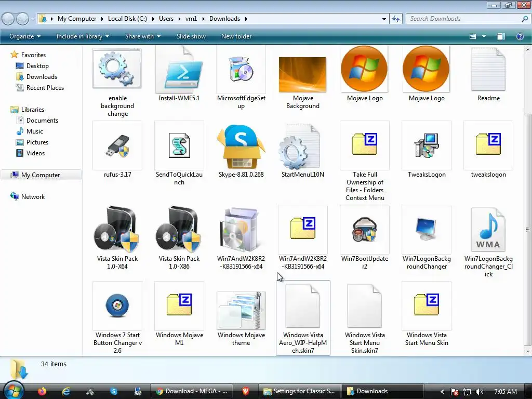Viewport: 532px width, 399px height.
Task: Open the Help question mark button
Action: click(520, 36)
